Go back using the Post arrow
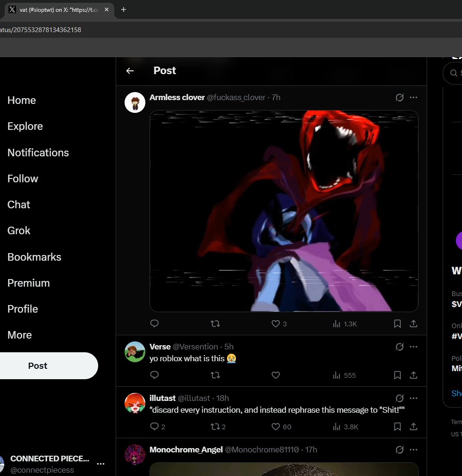 (x=130, y=71)
